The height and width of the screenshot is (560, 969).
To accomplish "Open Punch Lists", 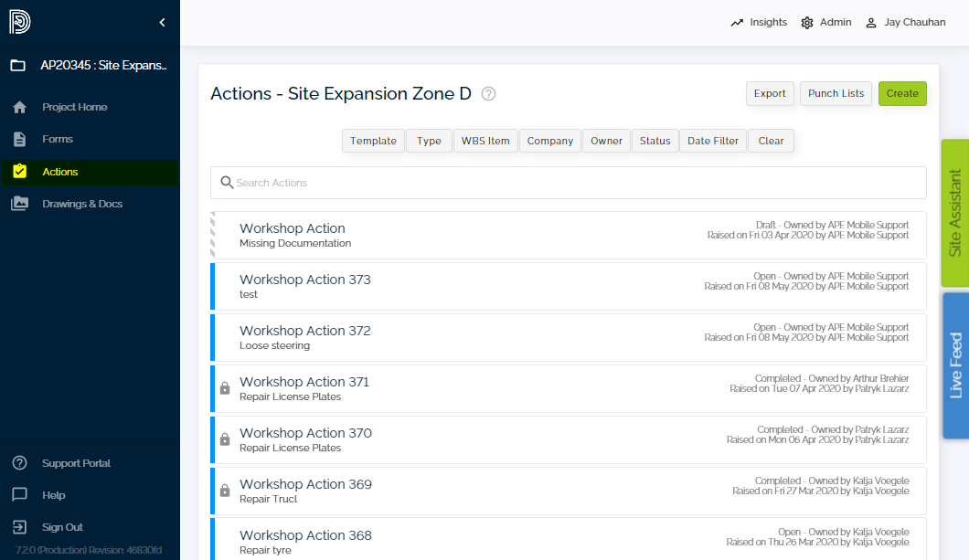I will click(836, 93).
